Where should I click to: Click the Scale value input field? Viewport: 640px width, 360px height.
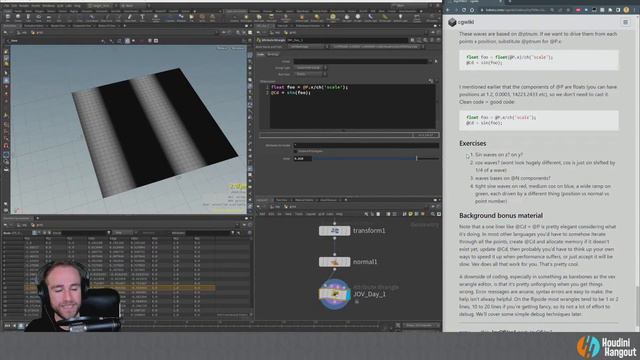[x=302, y=158]
